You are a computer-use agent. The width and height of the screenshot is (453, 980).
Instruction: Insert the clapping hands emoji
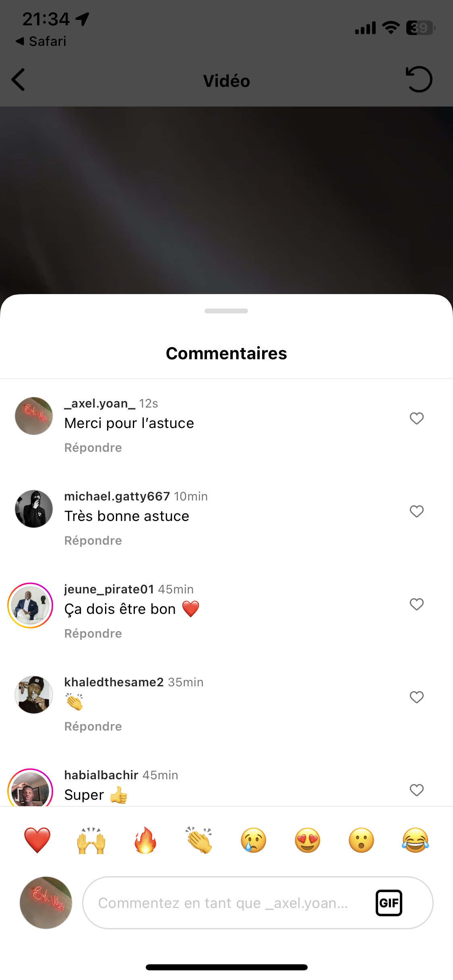[x=199, y=840]
